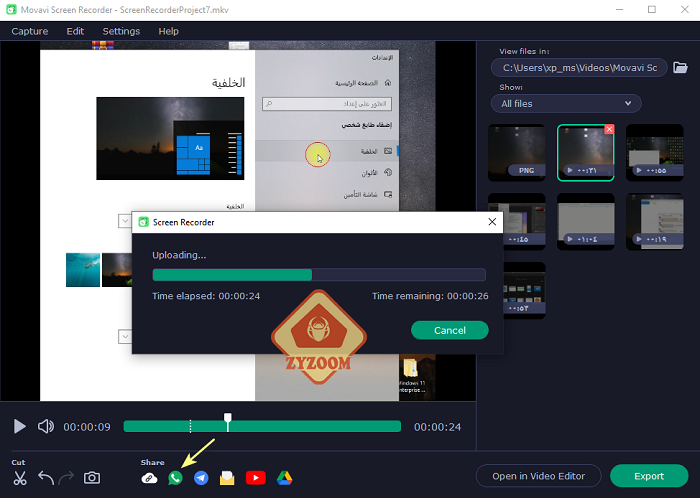700x498 pixels.
Task: Click the View files in path field
Action: tap(579, 68)
